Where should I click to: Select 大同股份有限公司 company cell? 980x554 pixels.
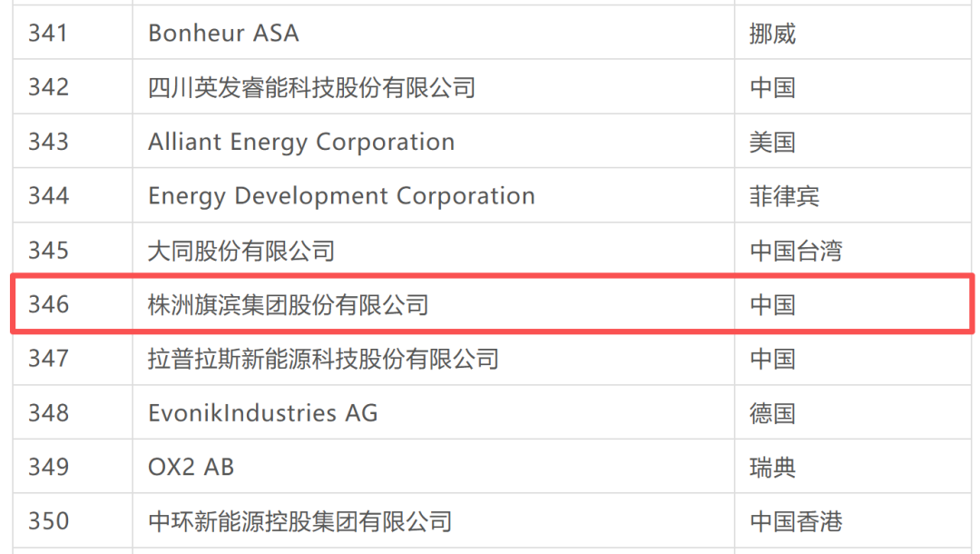click(x=241, y=251)
